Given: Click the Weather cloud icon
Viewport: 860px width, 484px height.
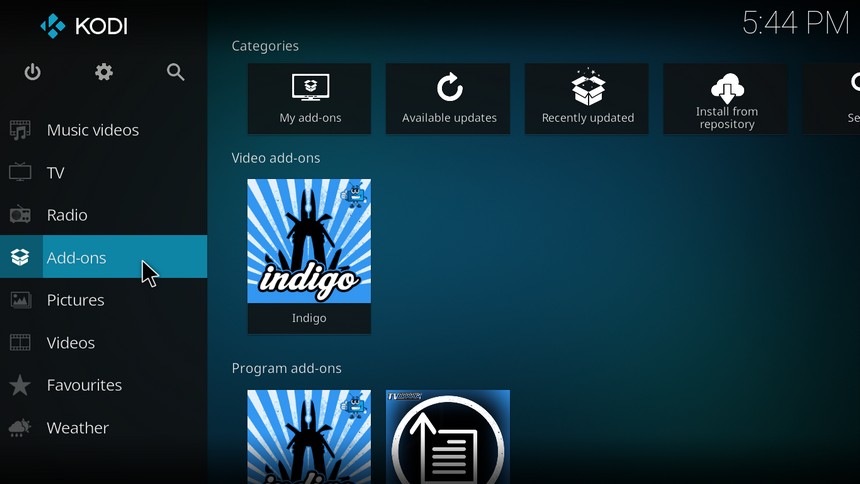Looking at the screenshot, I should tap(20, 427).
